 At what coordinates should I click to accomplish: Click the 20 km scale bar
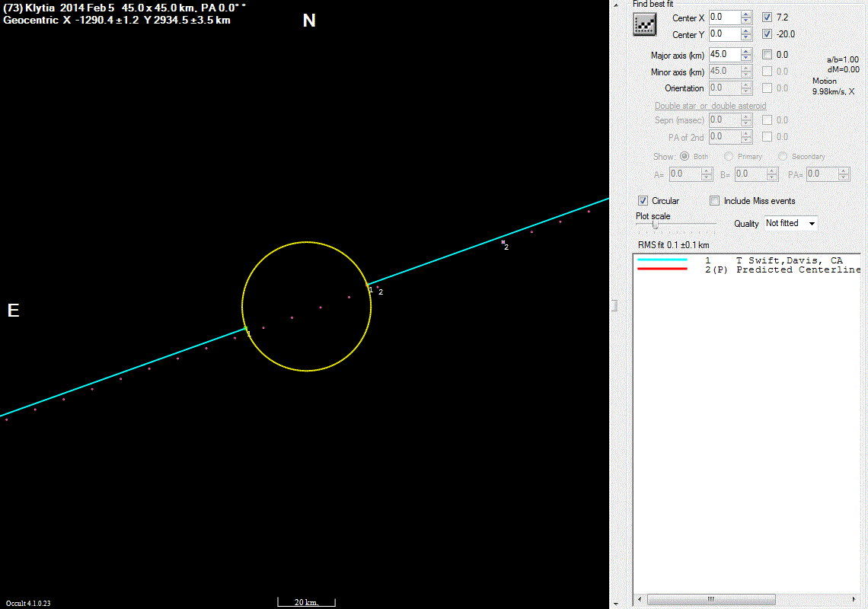(x=306, y=602)
